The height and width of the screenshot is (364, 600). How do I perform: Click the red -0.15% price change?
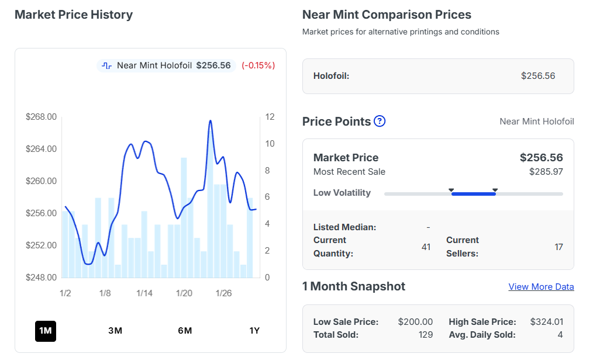[258, 65]
